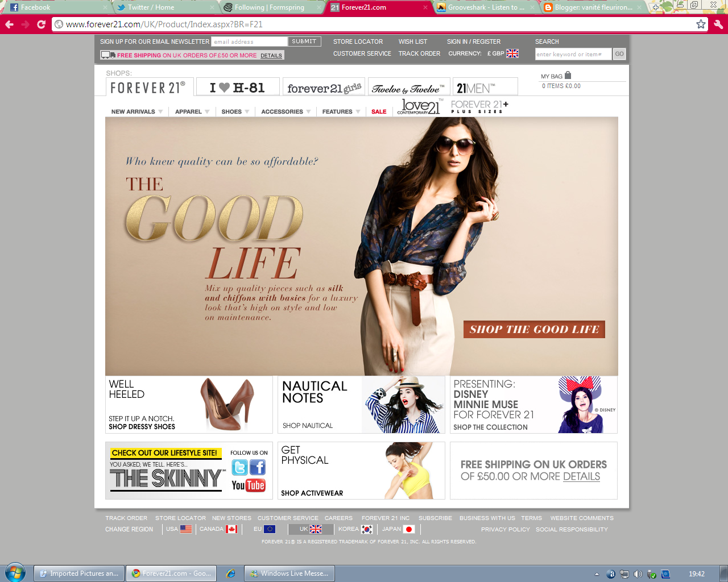Image resolution: width=728 pixels, height=582 pixels.
Task: View free shipping Details link in header
Action: point(271,56)
